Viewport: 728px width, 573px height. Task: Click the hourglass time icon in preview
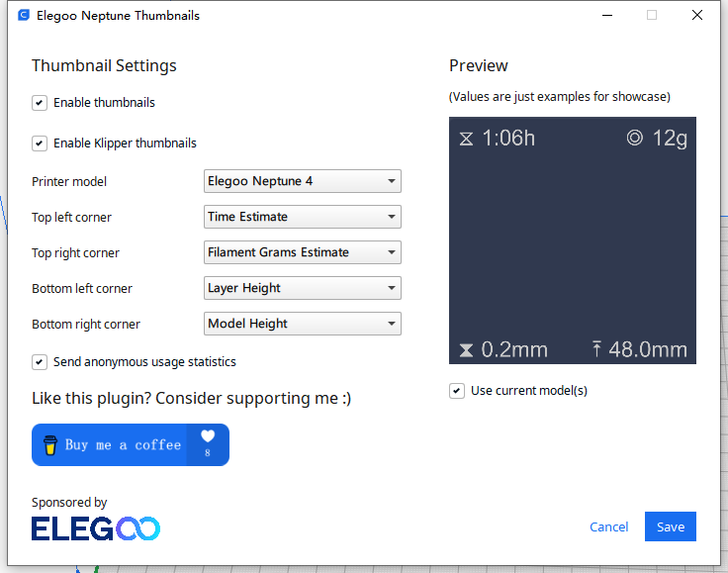coord(467,140)
